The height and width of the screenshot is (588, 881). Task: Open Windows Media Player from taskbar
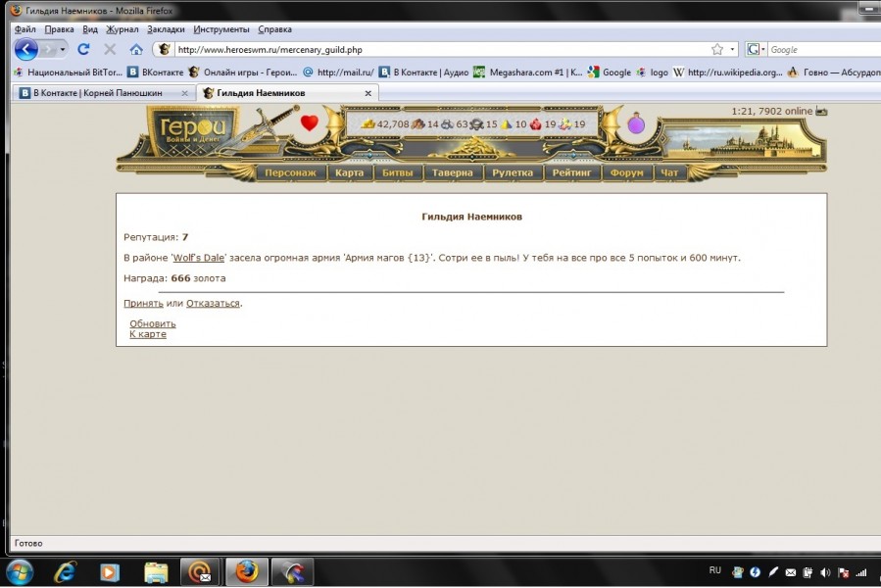point(110,573)
